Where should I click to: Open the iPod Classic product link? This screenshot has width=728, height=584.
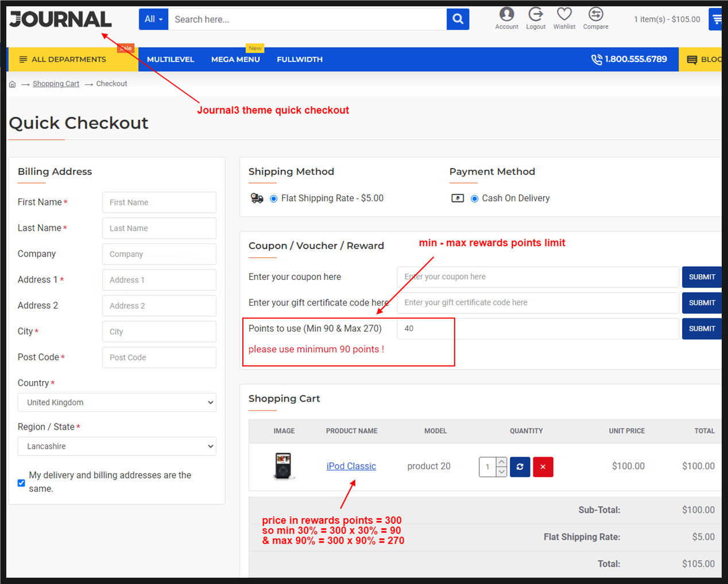coord(351,466)
